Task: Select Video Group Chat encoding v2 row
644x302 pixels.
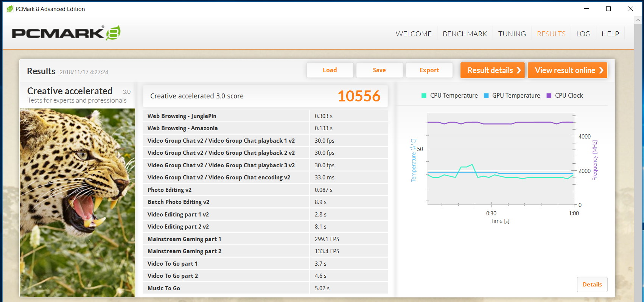Action: 265,177
